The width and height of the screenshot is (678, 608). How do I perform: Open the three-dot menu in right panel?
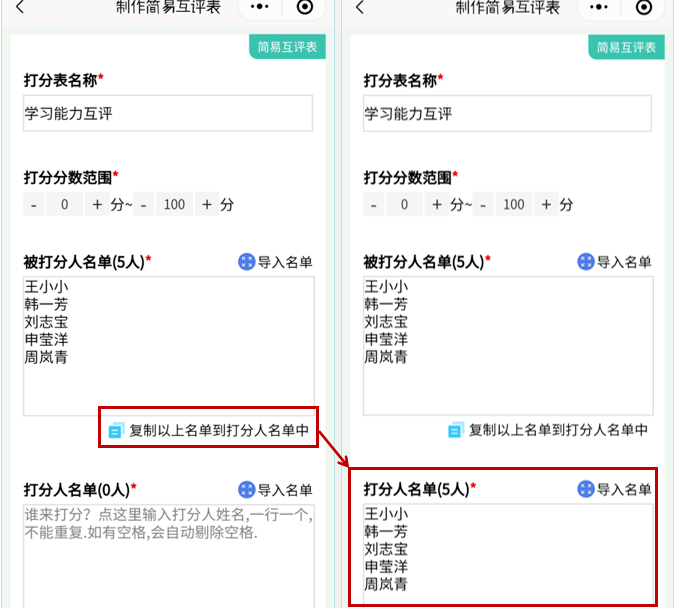tap(599, 7)
